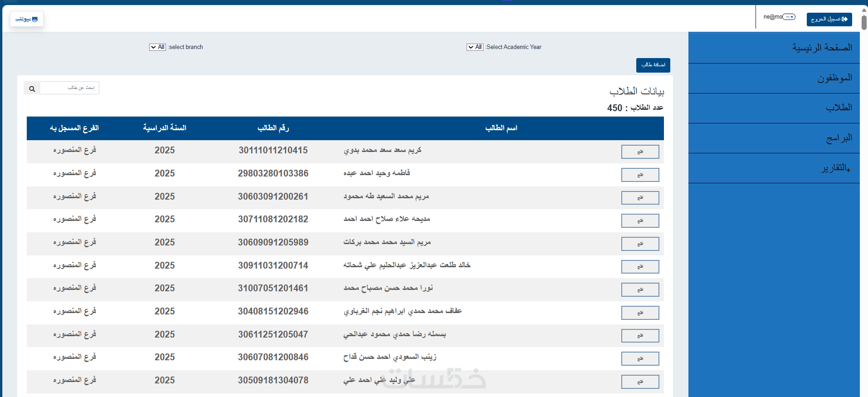868x397 pixels.
Task: Click the site logo at top left
Action: tap(27, 19)
